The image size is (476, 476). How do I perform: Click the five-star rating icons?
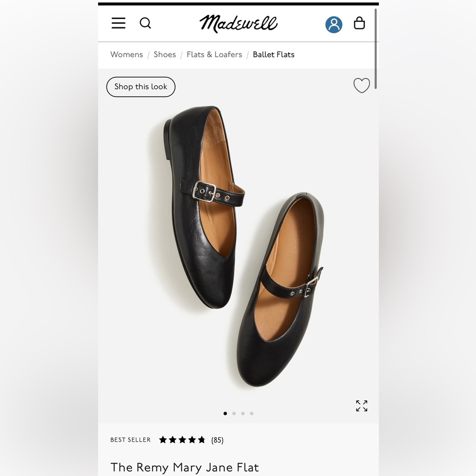click(x=182, y=440)
